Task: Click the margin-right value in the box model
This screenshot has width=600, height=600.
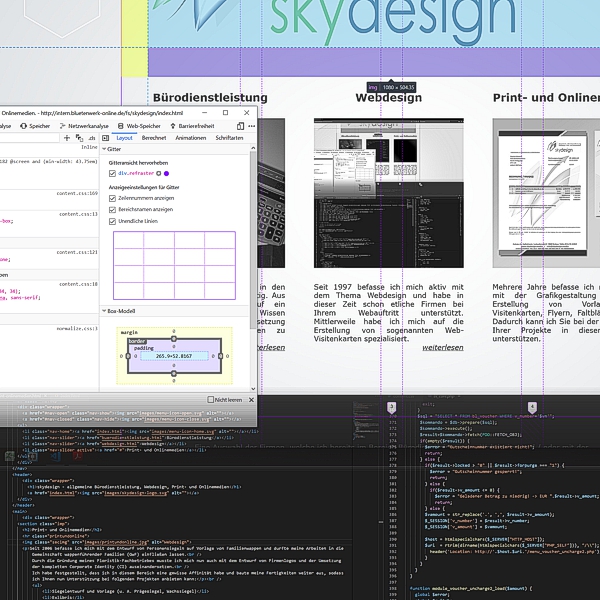Action: pyautogui.click(x=227, y=356)
